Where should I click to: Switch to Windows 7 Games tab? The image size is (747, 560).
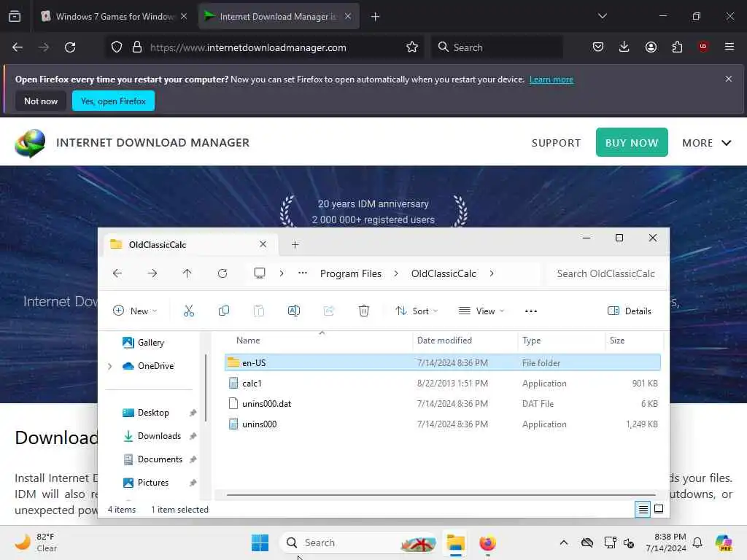[x=115, y=16]
